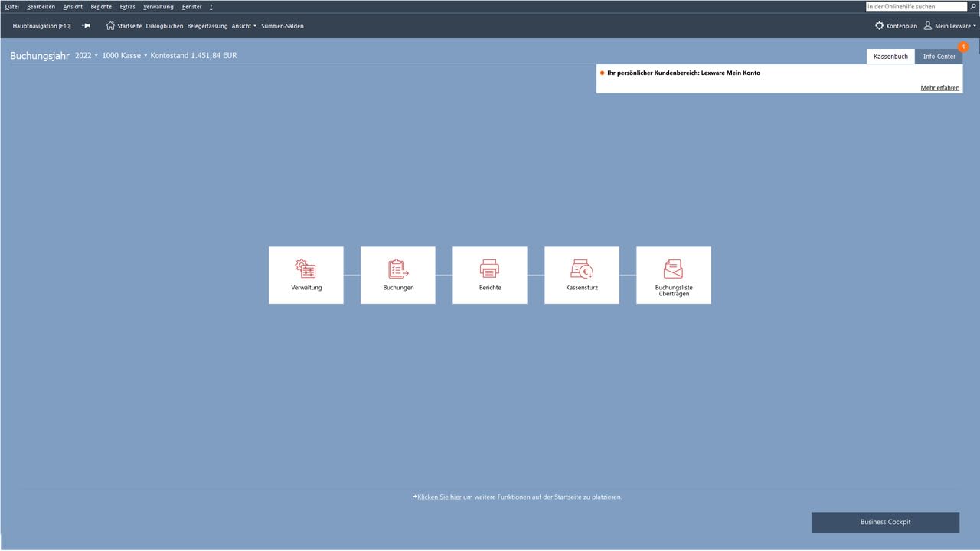The image size is (980, 551).
Task: Open the Ansicht toolbar dropdown
Action: 244,26
